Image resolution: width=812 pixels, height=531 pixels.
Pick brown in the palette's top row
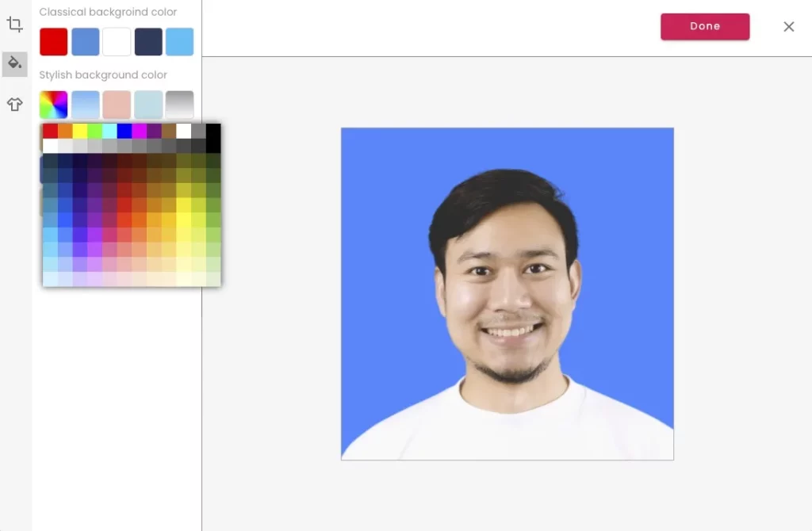pos(169,131)
